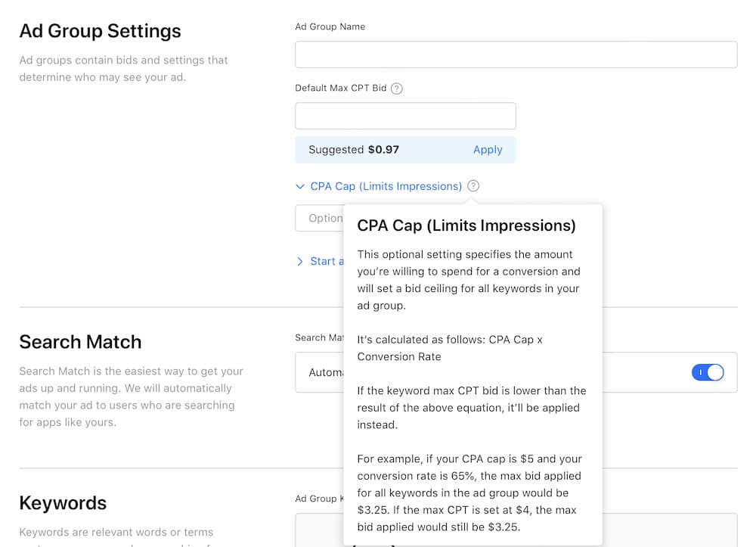Click the CPA Cap (Limits Impressions) label
Viewport: 756px width, 547px height.
tap(386, 186)
